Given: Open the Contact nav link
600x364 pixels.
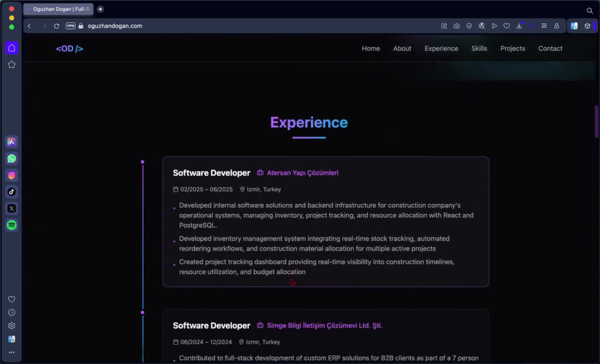Looking at the screenshot, I should (x=550, y=49).
